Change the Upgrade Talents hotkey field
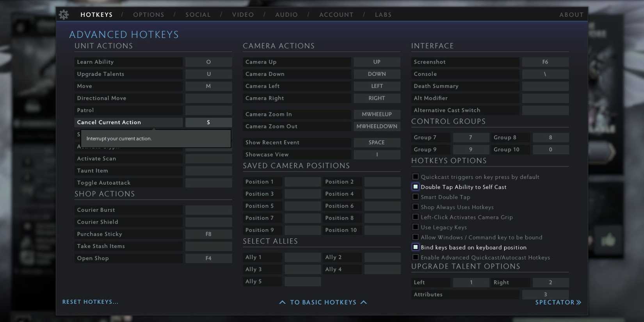Screen dimensions: 644x322 coord(208,74)
